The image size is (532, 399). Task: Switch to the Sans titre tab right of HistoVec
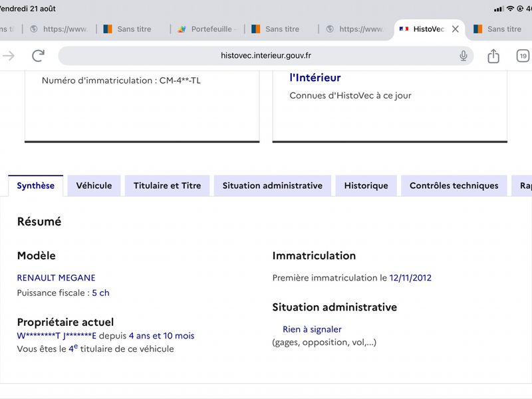click(499, 29)
